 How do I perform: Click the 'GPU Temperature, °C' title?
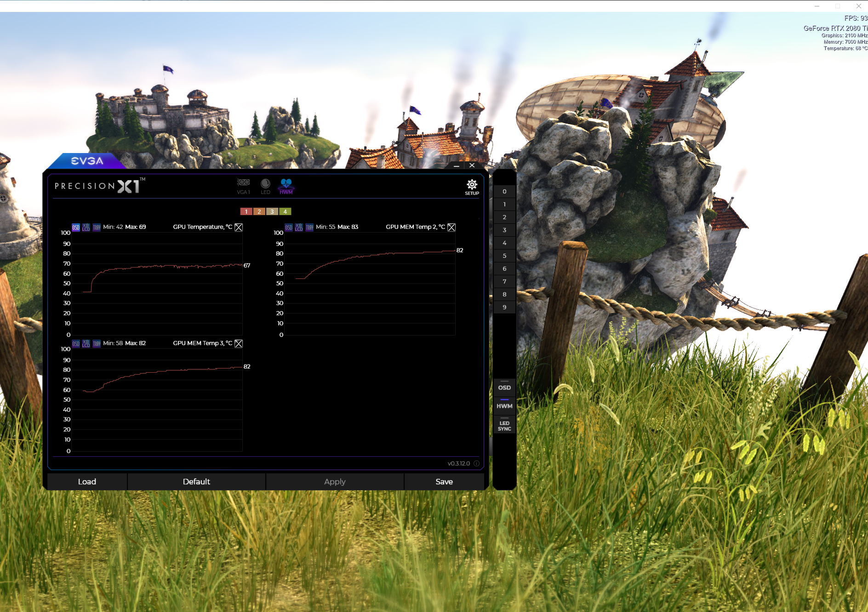202,227
